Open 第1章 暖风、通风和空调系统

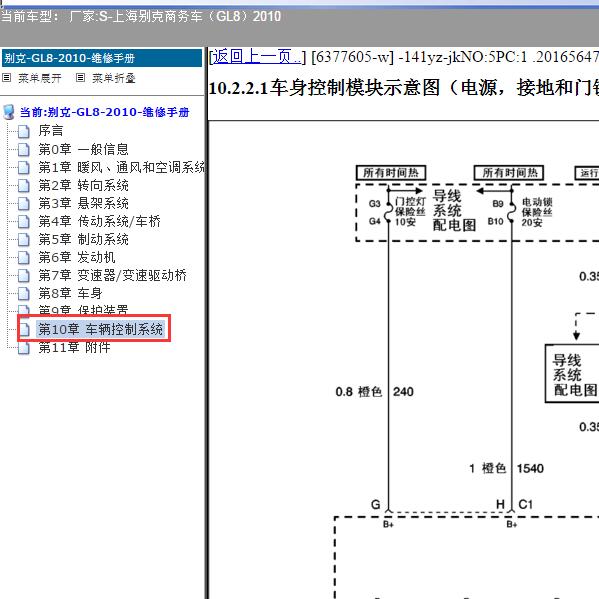121,167
